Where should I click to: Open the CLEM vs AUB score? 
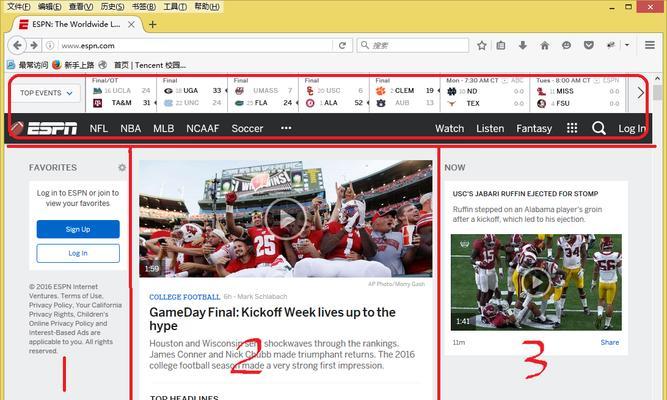405,93
